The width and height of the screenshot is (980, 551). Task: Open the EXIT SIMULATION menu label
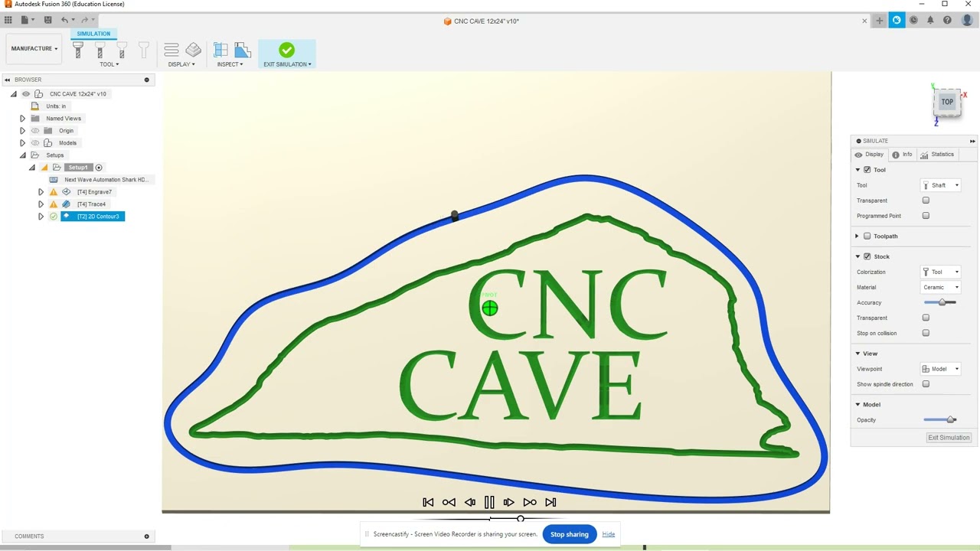tap(287, 64)
